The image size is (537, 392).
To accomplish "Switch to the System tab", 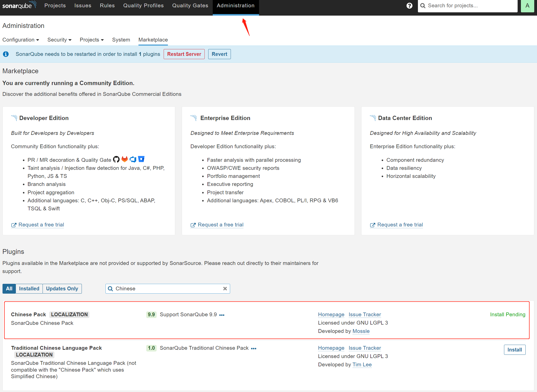I will tap(121, 40).
